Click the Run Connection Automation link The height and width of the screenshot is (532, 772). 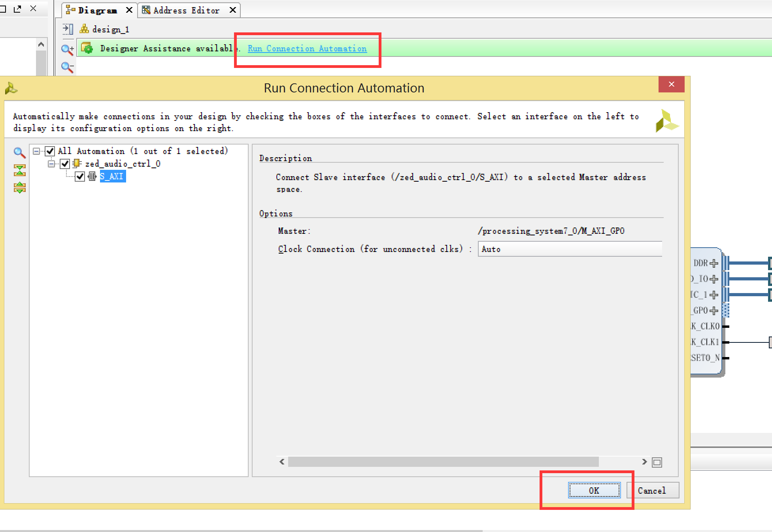pyautogui.click(x=307, y=49)
